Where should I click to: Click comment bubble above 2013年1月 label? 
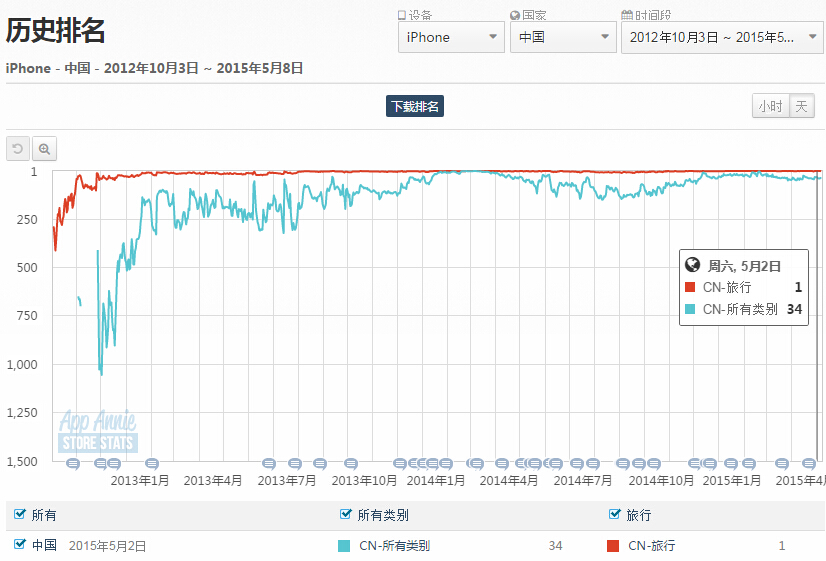tap(152, 464)
